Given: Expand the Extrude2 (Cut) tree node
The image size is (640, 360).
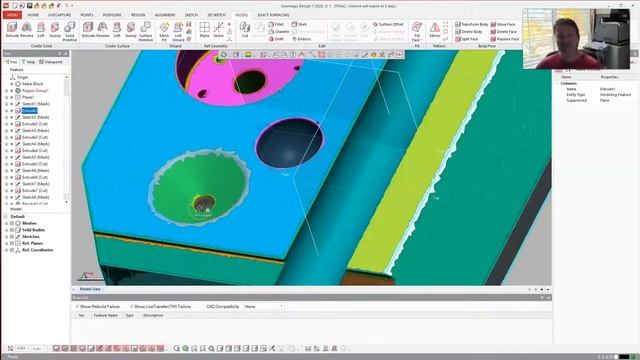Looking at the screenshot, I should [7, 124].
